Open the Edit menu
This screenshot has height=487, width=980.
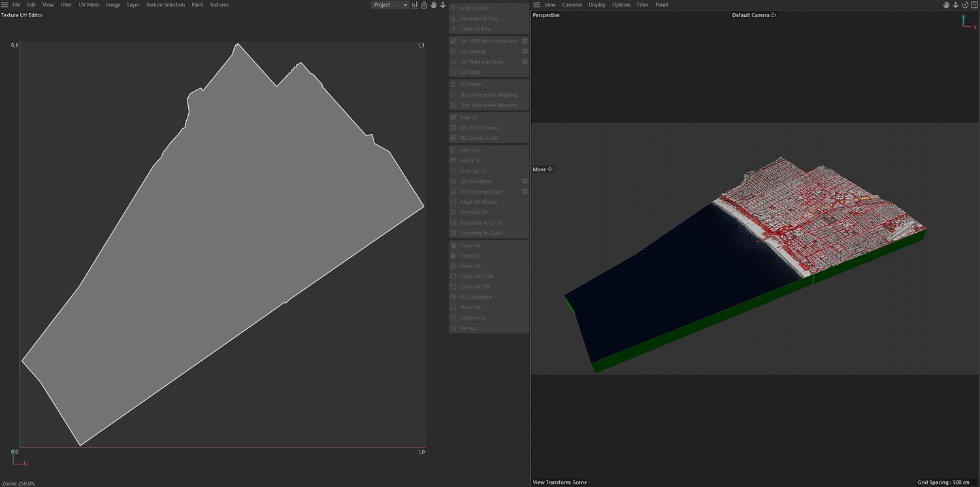click(31, 5)
